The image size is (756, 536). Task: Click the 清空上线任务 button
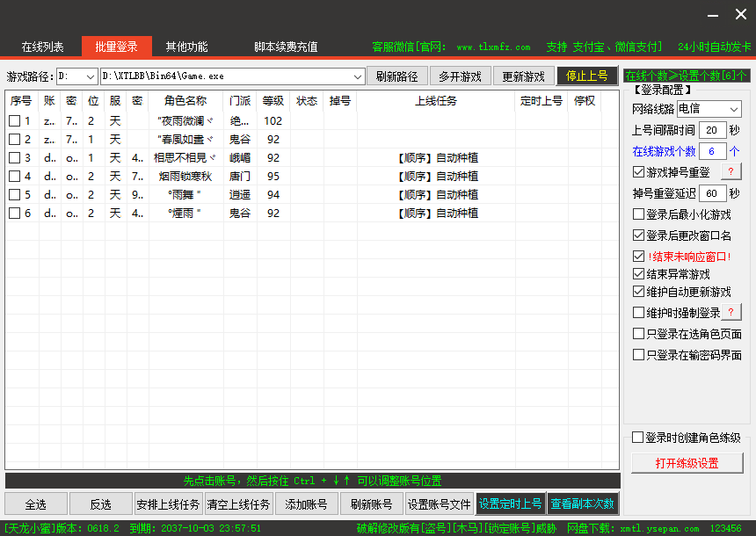(x=238, y=504)
